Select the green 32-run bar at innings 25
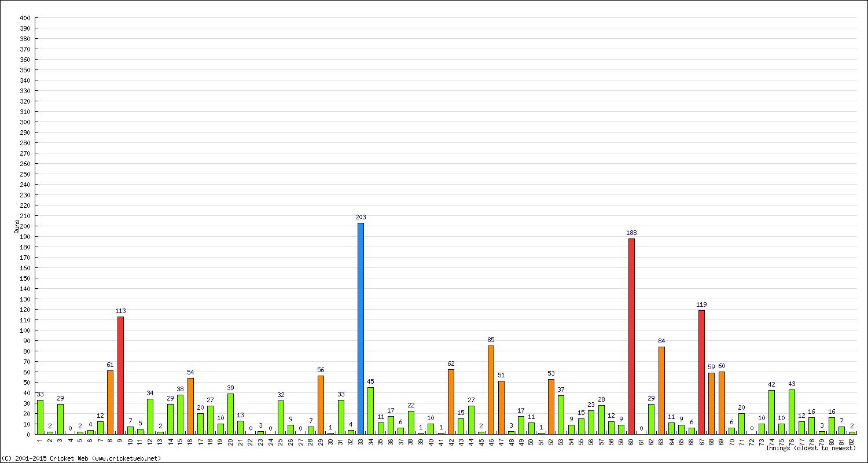This screenshot has width=868, height=463. point(281,417)
